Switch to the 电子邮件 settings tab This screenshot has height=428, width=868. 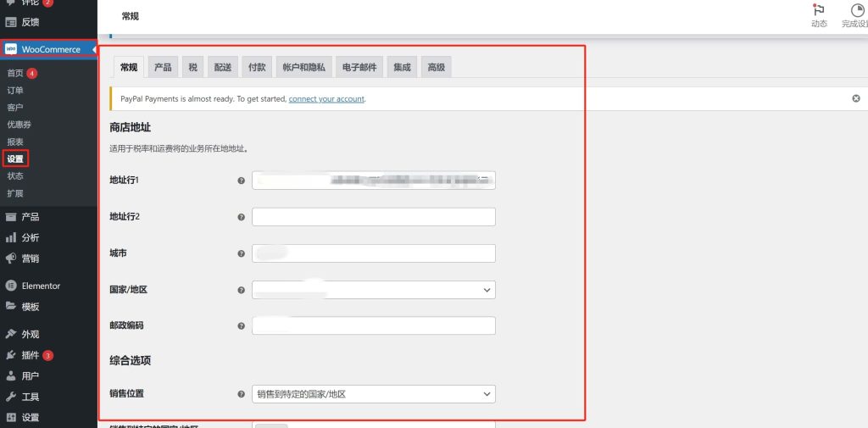[x=359, y=68]
